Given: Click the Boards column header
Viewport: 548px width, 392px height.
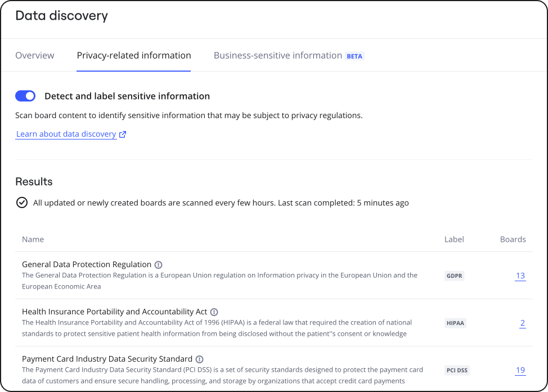Looking at the screenshot, I should pyautogui.click(x=513, y=240).
